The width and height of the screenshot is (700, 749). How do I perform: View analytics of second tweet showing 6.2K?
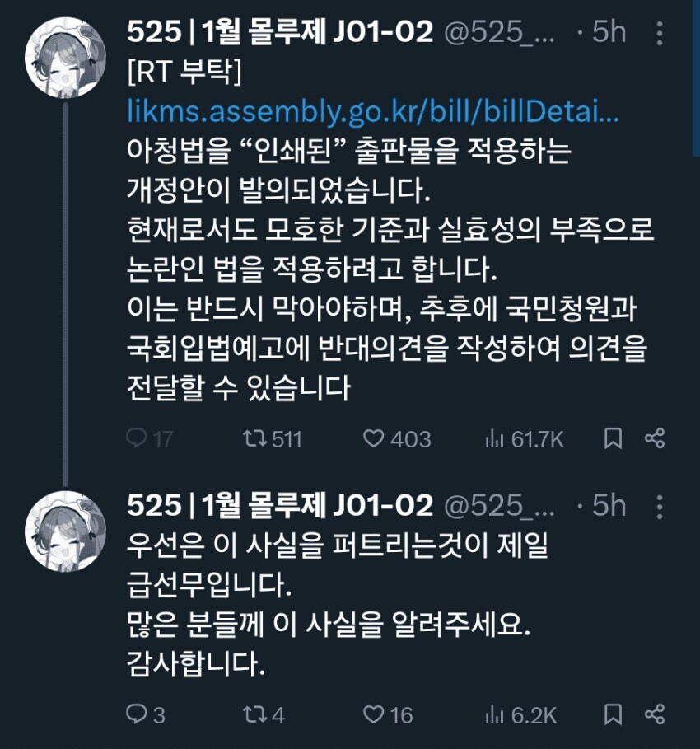pos(520,714)
